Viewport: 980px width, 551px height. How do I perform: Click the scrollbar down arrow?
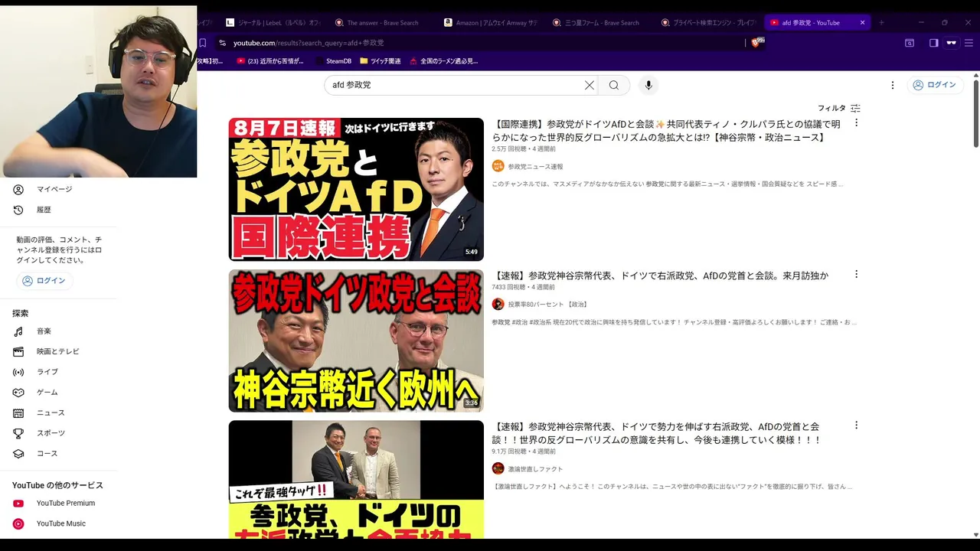coord(975,534)
